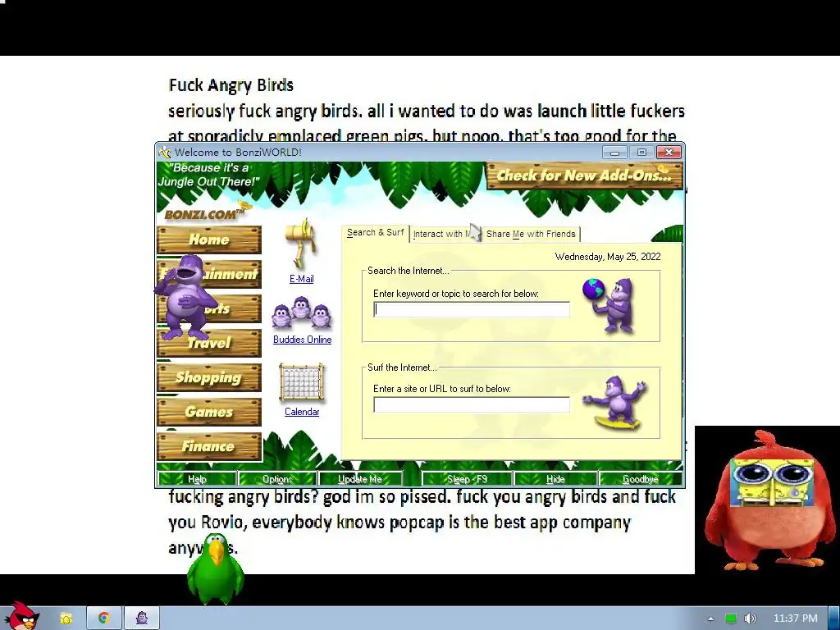This screenshot has width=840, height=630.
Task: Click the green parrot character
Action: [x=216, y=569]
